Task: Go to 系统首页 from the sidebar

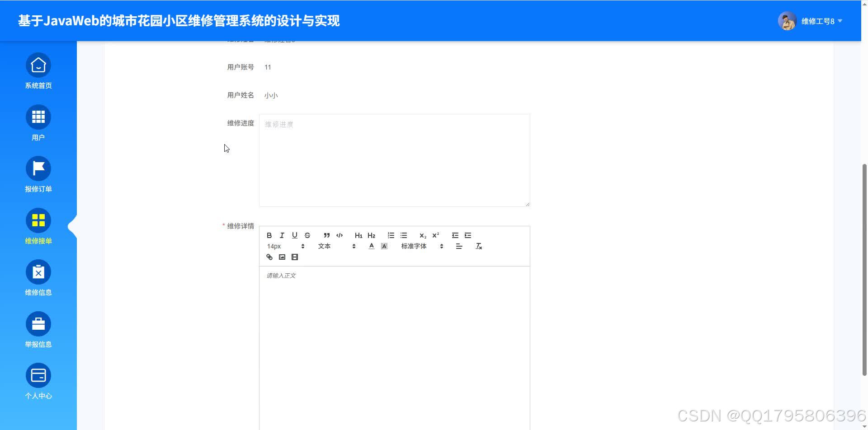Action: tap(38, 71)
